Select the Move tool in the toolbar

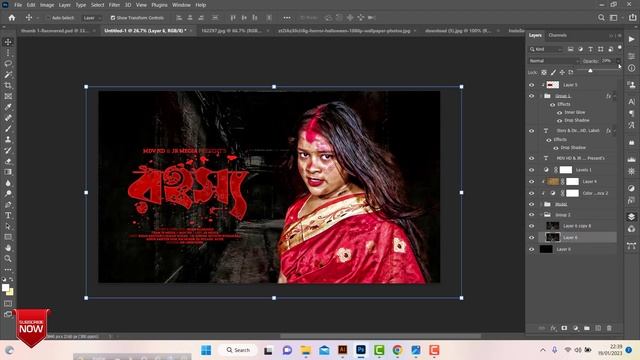[8, 42]
